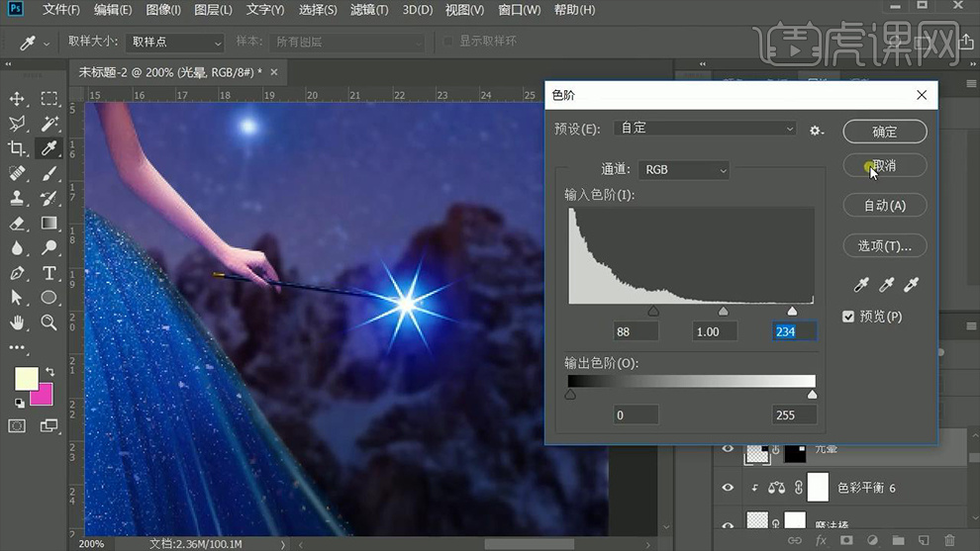980x551 pixels.
Task: Open the 滤镜(T) menu
Action: pyautogui.click(x=369, y=10)
